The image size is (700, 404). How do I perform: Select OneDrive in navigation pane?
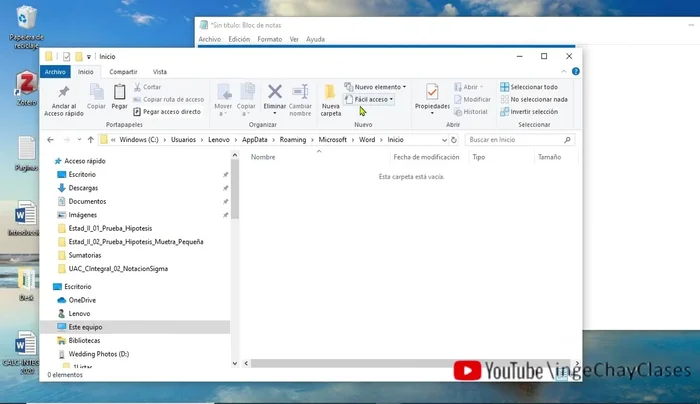[82, 300]
